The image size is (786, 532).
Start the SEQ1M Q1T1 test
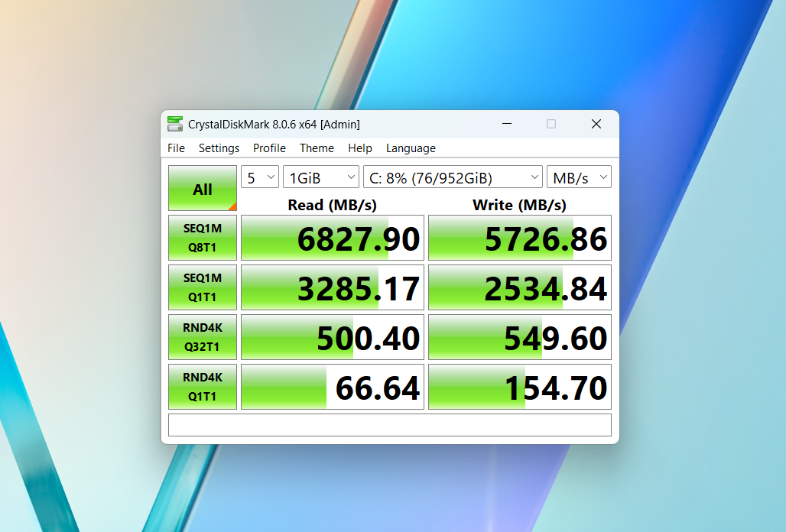coord(203,287)
